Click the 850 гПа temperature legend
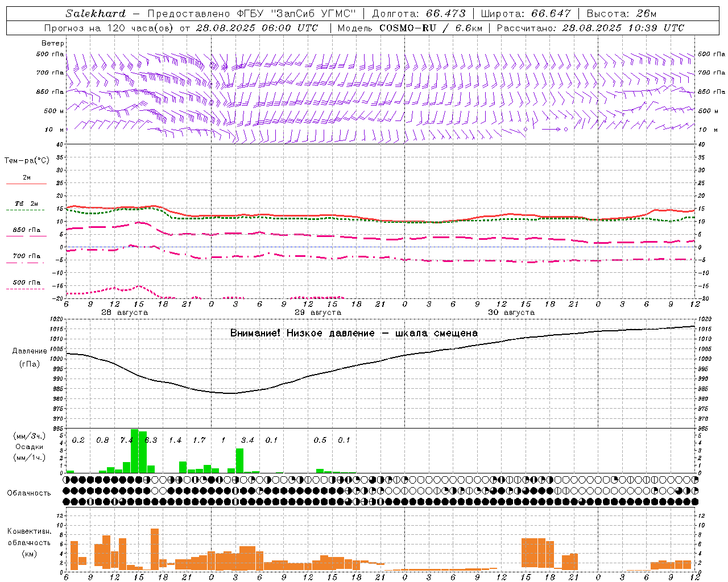Image resolution: width=728 pixels, height=582 pixels. point(26,232)
